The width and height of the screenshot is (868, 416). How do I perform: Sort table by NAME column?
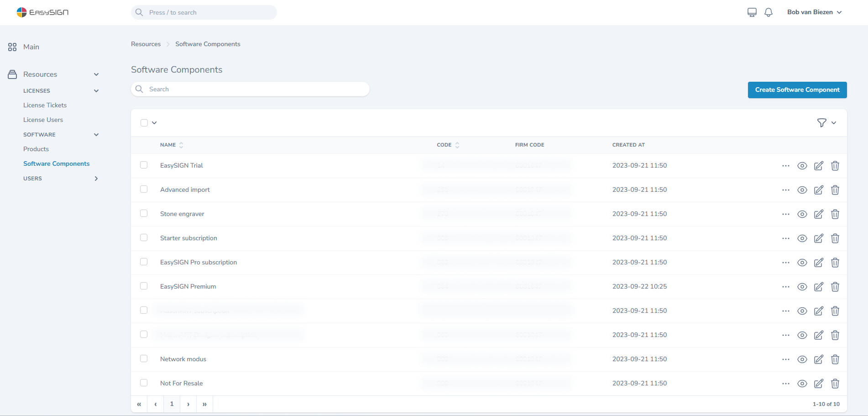point(172,145)
